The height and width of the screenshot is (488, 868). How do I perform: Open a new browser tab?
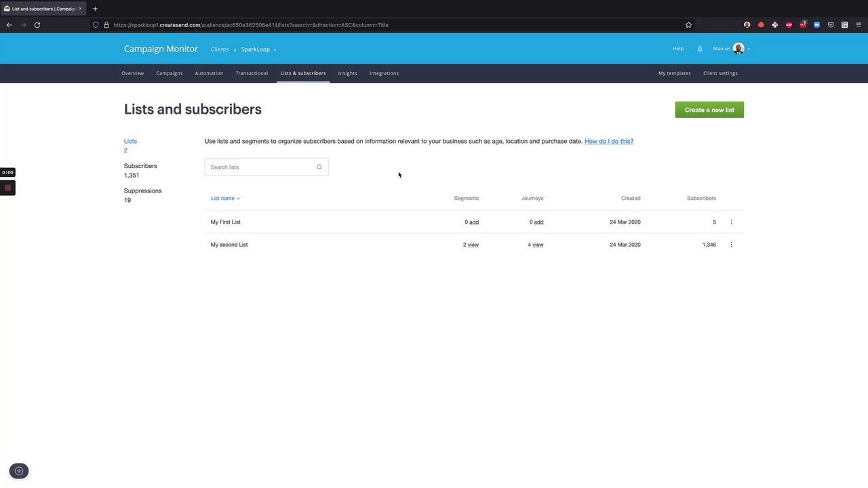click(x=95, y=9)
